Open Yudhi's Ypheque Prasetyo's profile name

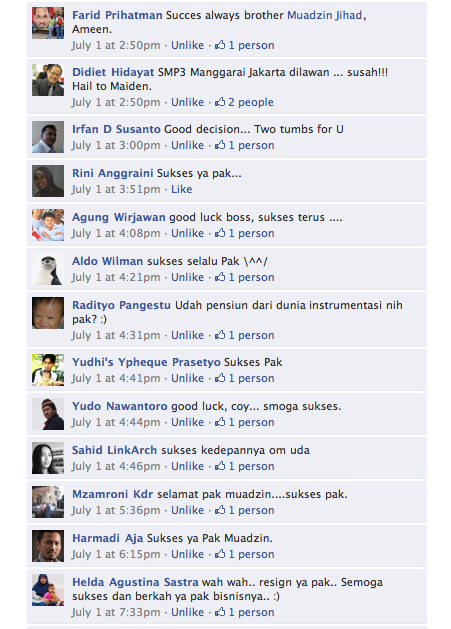click(146, 362)
